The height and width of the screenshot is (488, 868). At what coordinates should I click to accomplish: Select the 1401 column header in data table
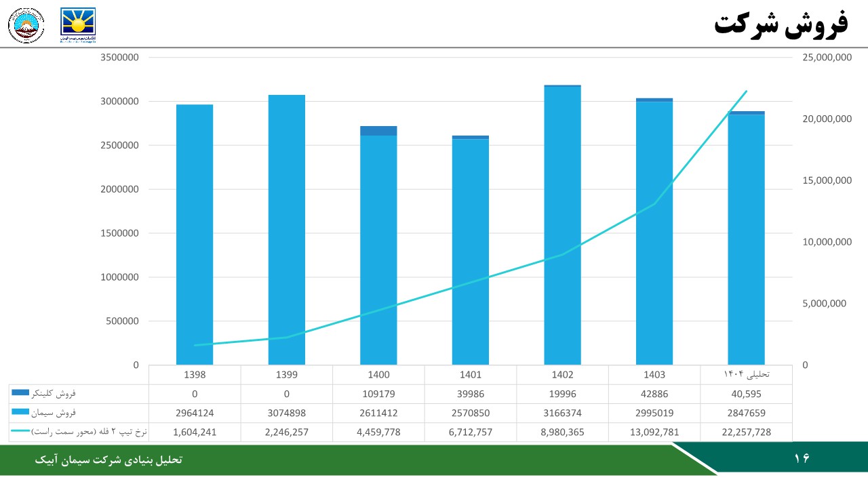(471, 375)
